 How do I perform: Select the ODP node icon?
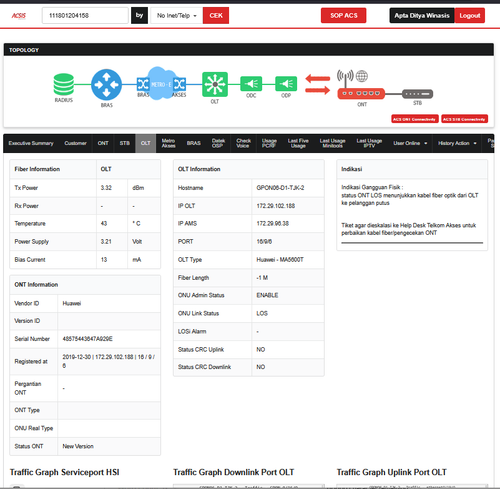pos(286,84)
